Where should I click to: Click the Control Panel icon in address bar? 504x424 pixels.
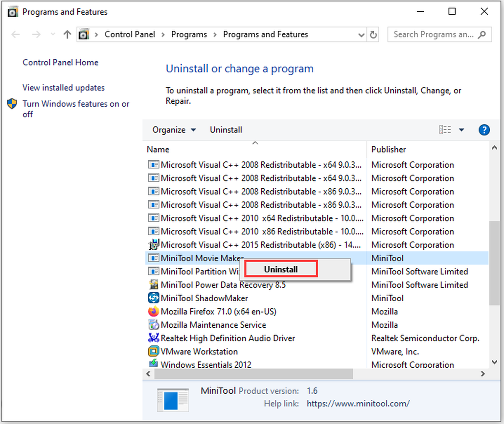coord(84,34)
